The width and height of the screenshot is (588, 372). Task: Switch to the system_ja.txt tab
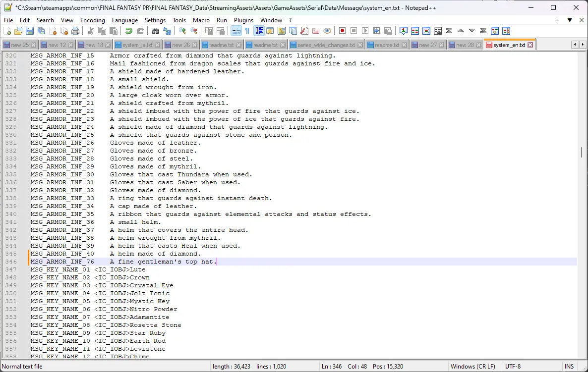(137, 45)
